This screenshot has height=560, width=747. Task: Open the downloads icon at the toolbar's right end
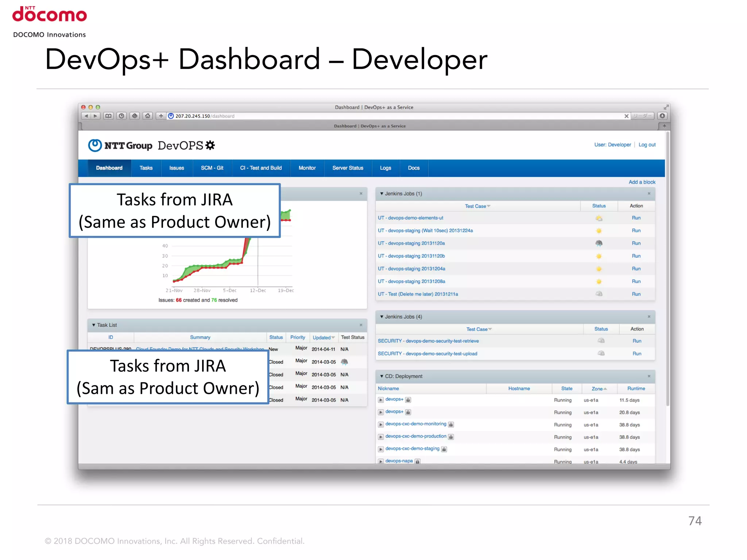(x=662, y=116)
